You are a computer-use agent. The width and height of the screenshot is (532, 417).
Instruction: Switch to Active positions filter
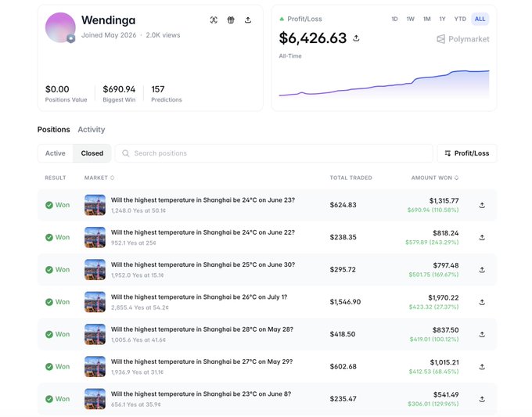pyautogui.click(x=56, y=153)
